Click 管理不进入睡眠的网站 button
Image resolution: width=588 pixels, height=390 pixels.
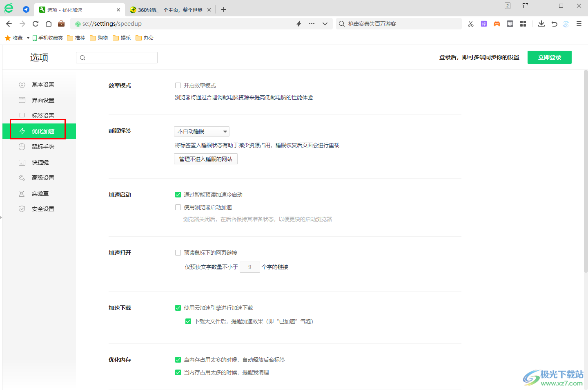206,159
